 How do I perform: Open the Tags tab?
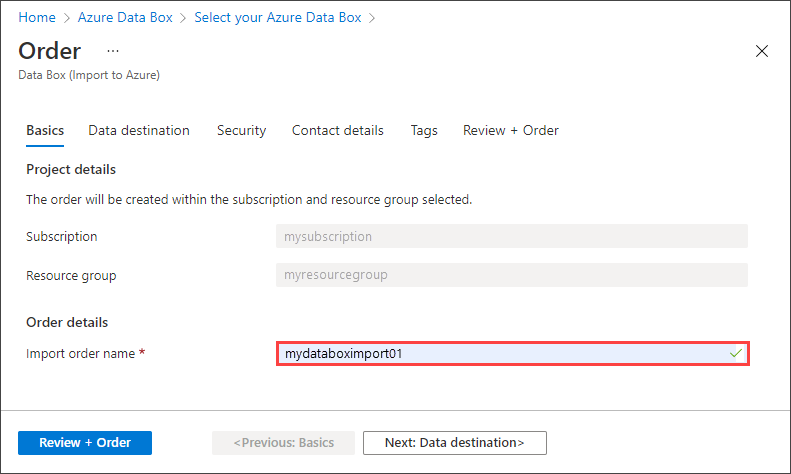coord(424,130)
